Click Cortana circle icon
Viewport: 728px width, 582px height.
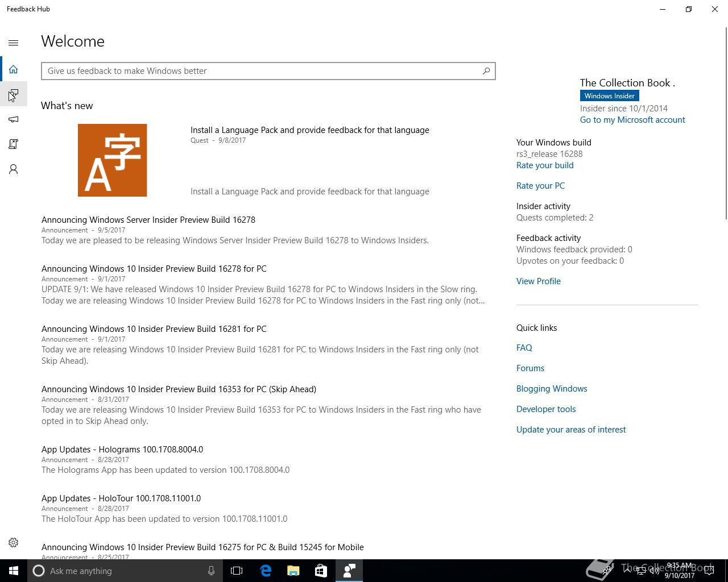39,571
